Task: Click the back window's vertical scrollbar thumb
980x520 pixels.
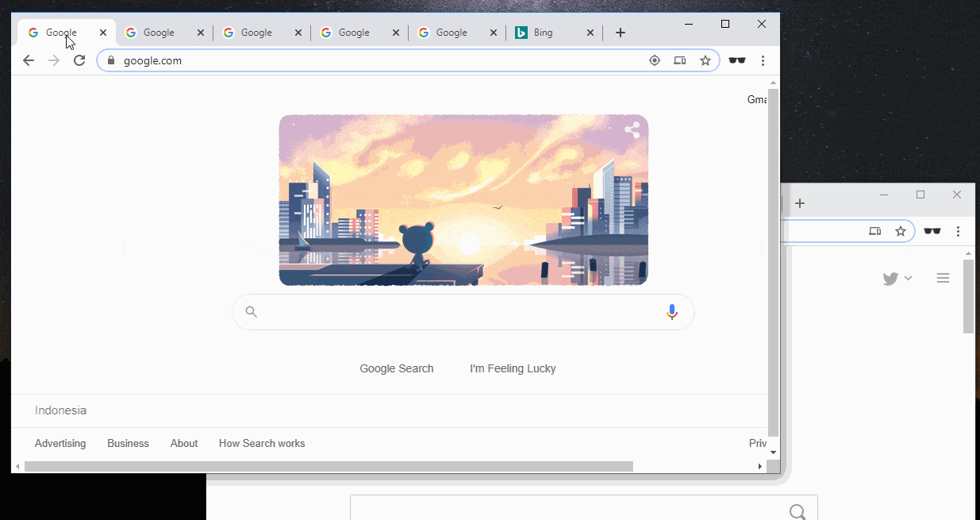Action: [968, 296]
